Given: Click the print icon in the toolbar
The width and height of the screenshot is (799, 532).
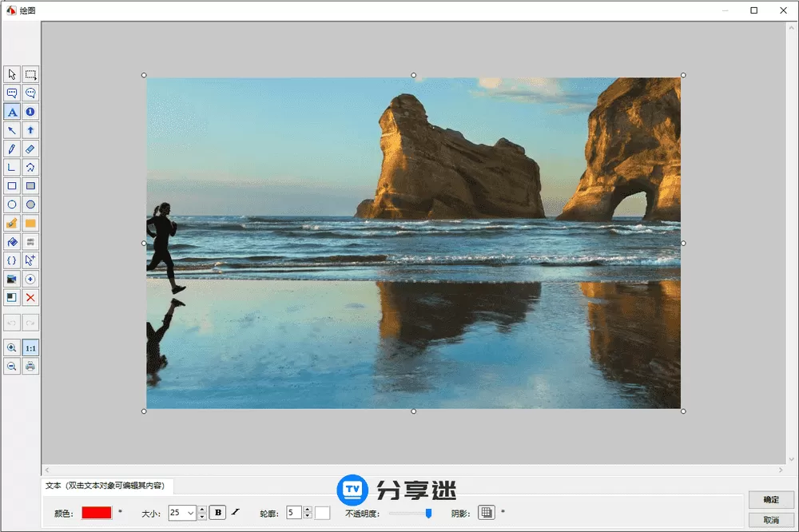Looking at the screenshot, I should [x=30, y=366].
